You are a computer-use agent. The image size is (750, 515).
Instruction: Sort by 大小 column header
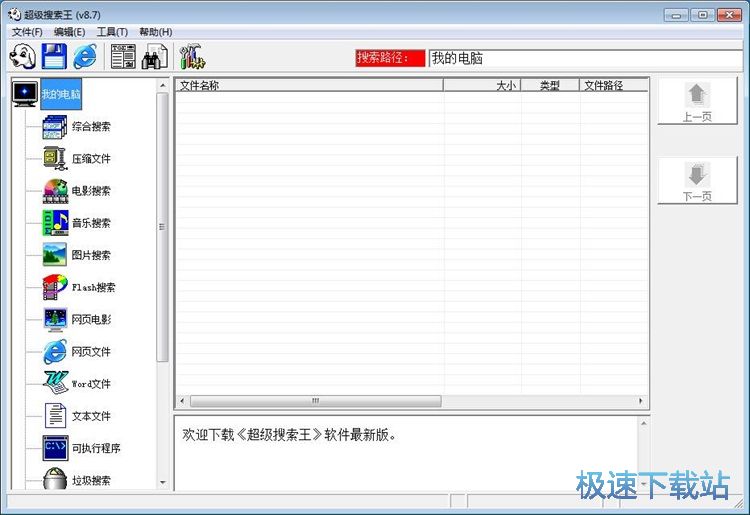click(x=482, y=85)
